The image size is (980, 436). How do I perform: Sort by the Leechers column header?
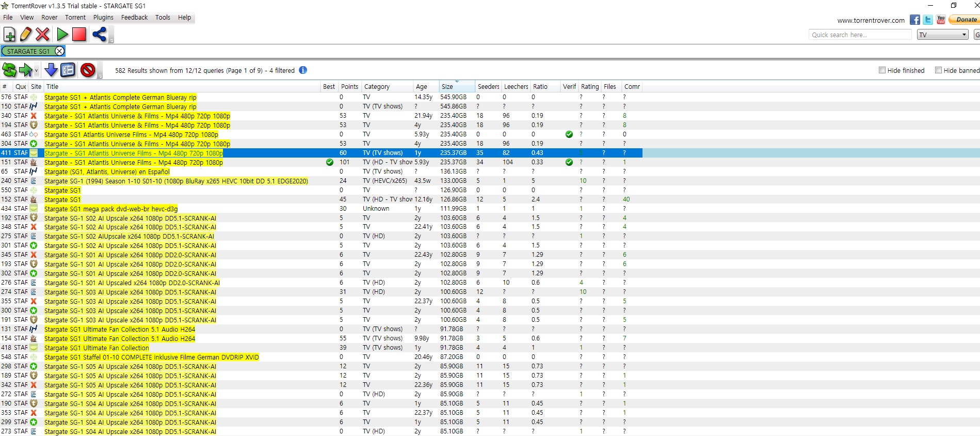tap(516, 86)
